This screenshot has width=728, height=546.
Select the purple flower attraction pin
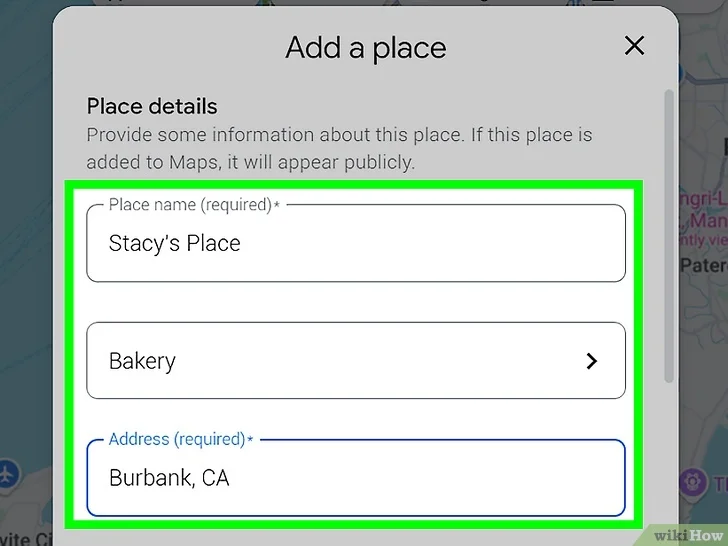point(692,482)
